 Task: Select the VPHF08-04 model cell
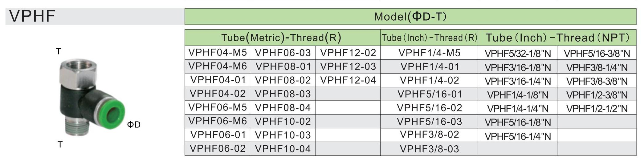click(283, 108)
